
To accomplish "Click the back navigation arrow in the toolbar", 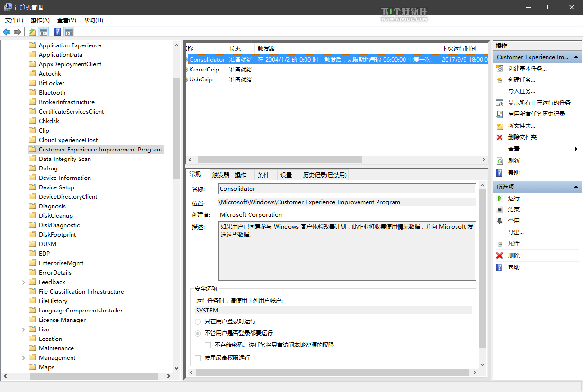I will pyautogui.click(x=6, y=31).
